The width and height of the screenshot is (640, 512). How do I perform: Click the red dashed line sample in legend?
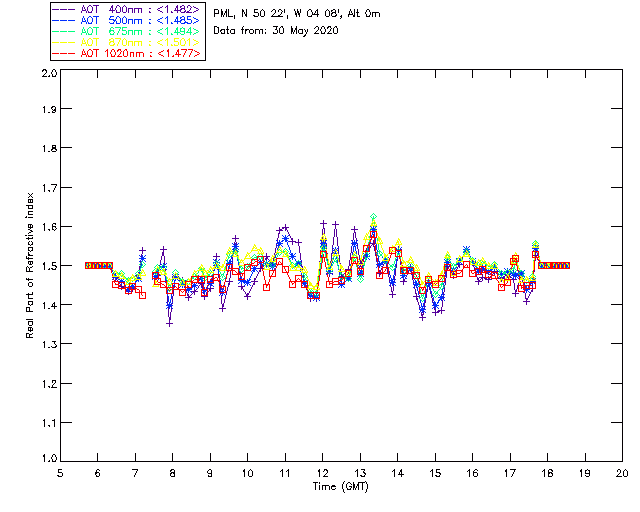click(64, 53)
